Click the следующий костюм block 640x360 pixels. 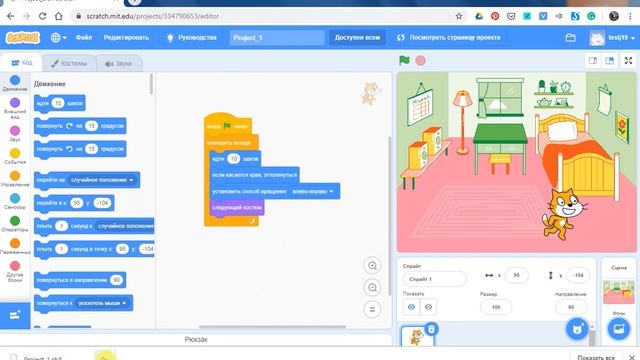tap(237, 207)
